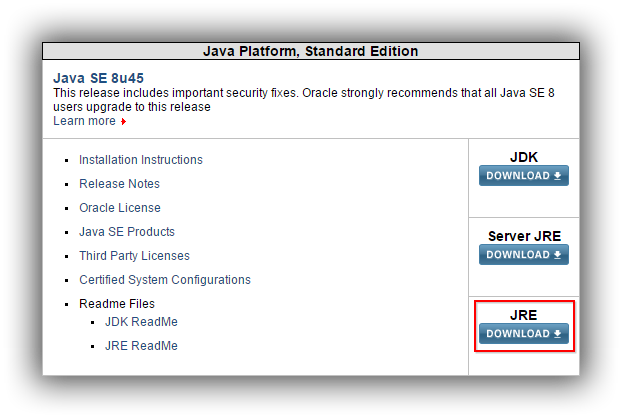
Task: Open the Third Party Licenses link
Action: tap(134, 256)
